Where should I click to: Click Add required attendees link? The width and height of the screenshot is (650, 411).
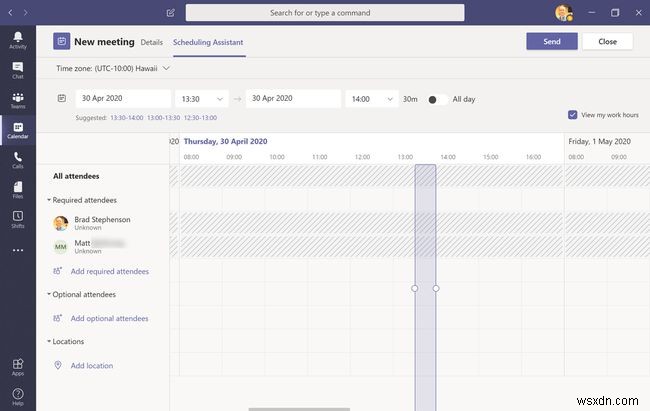point(110,271)
